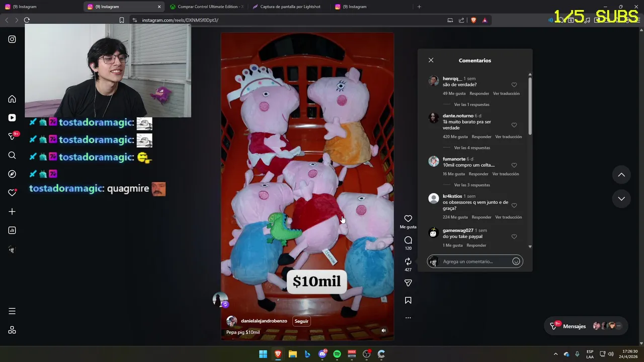Repost the reel with the repost icon
The width and height of the screenshot is (644, 362).
point(408,261)
